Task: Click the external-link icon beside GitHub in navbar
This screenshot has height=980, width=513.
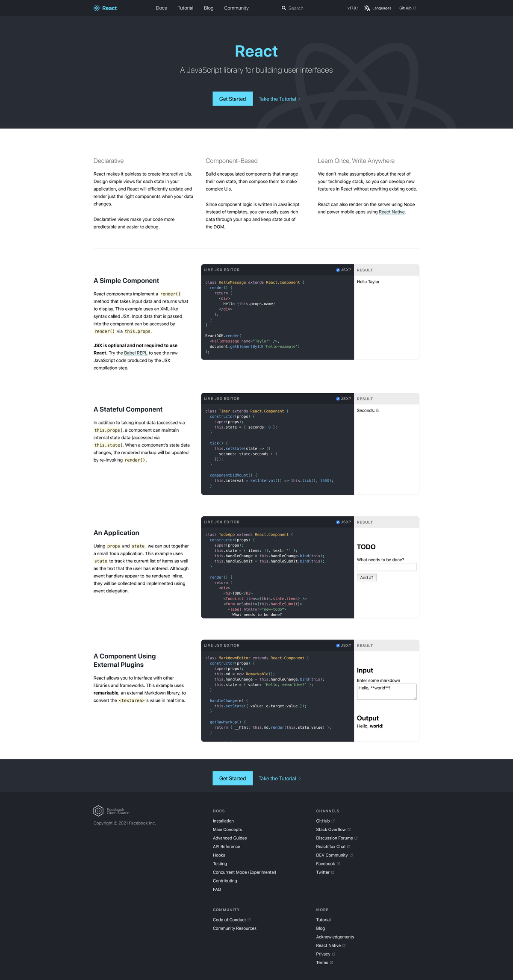Action: pyautogui.click(x=415, y=8)
